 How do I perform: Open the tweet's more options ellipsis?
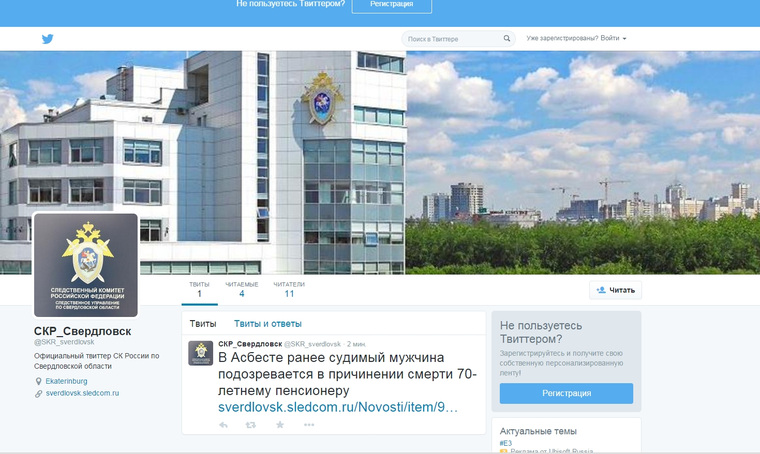click(309, 425)
